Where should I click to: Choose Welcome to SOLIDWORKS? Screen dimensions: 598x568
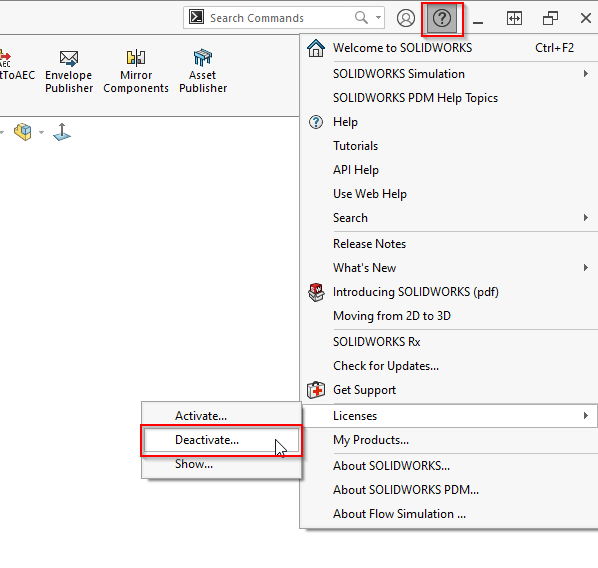[448, 48]
